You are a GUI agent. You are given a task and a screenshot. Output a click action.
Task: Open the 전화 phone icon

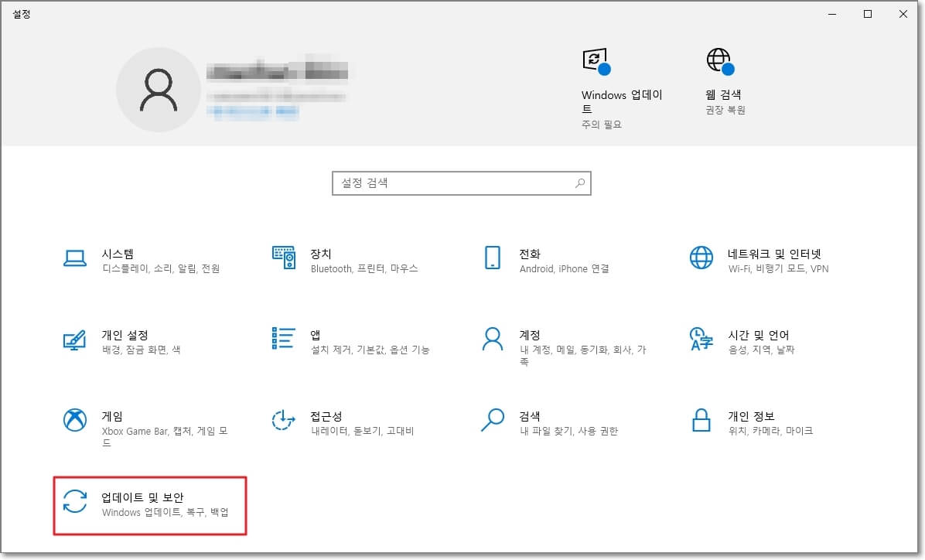(x=493, y=258)
